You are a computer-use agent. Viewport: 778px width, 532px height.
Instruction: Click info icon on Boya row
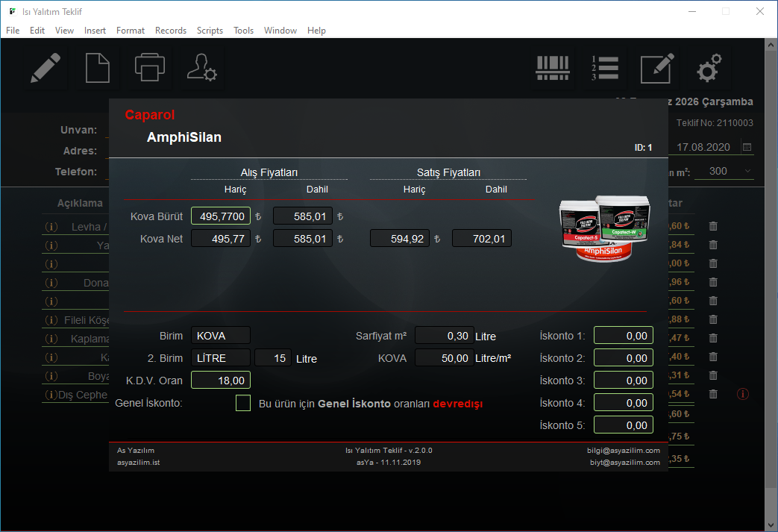[x=51, y=376]
